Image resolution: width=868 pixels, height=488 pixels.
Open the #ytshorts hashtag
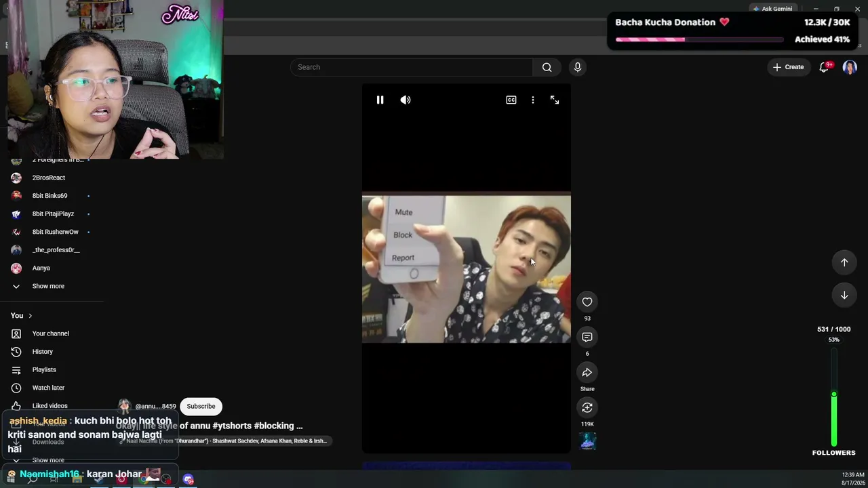pos(231,426)
